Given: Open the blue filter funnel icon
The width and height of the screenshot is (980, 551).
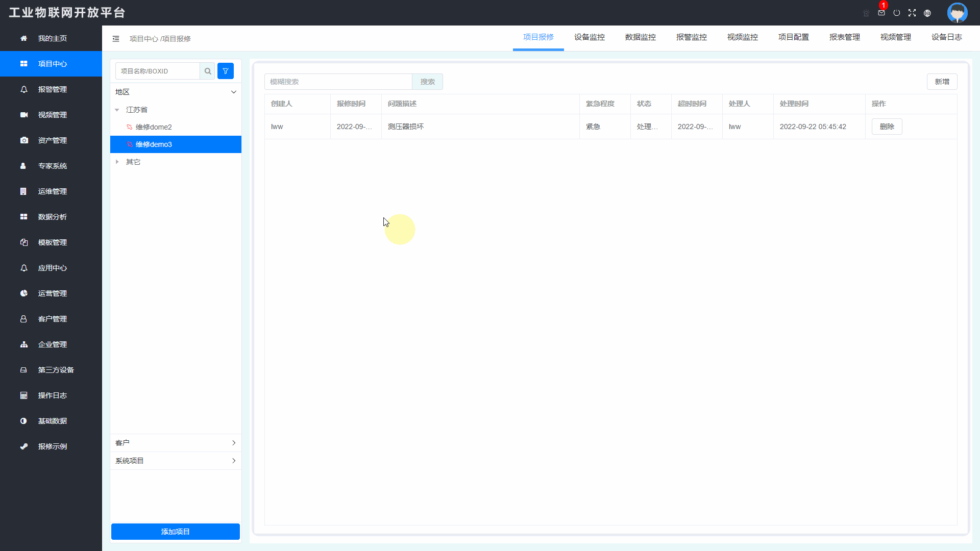Looking at the screenshot, I should click(225, 71).
